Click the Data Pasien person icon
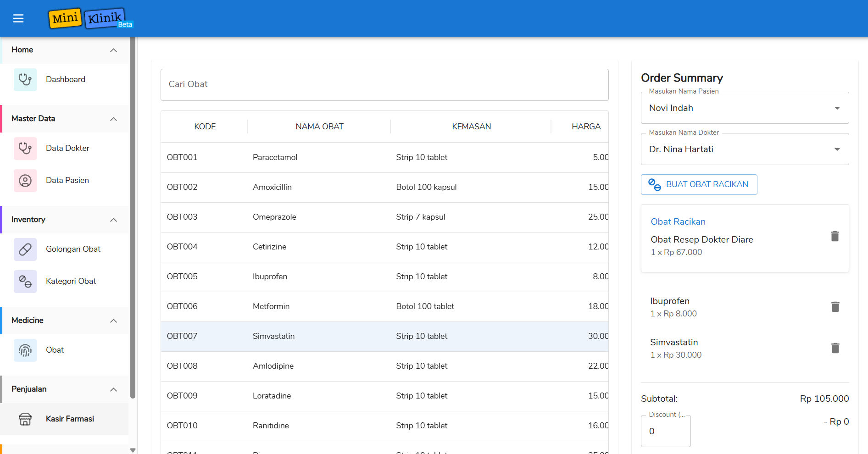868x454 pixels. pyautogui.click(x=25, y=181)
